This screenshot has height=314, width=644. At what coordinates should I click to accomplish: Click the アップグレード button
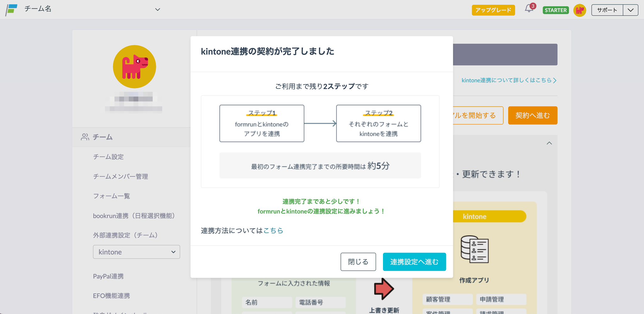click(x=493, y=10)
